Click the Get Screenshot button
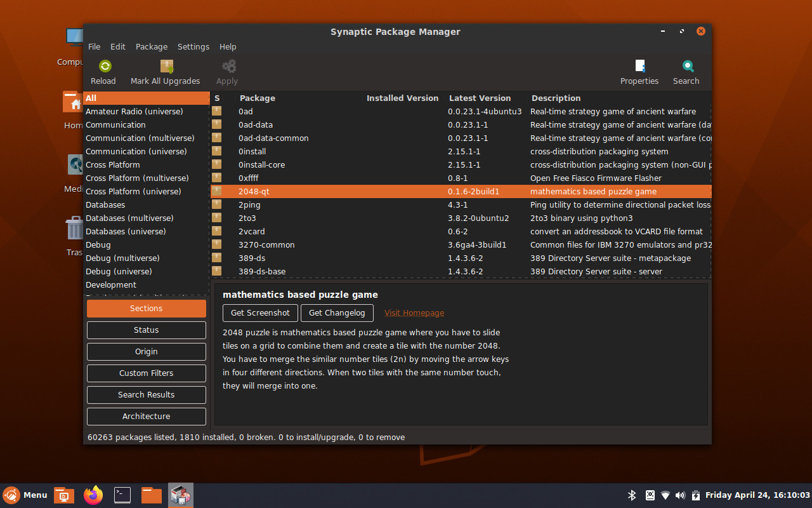The image size is (812, 508). click(260, 313)
